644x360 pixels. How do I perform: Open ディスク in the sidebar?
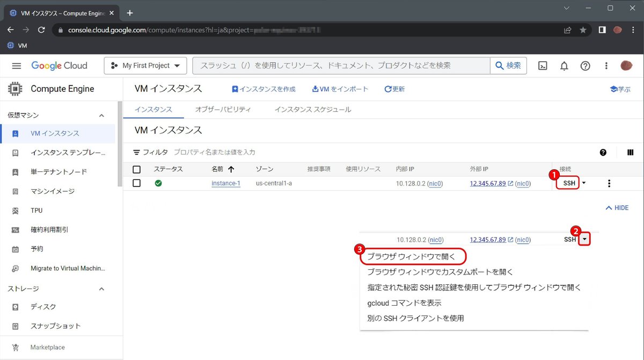click(x=58, y=307)
